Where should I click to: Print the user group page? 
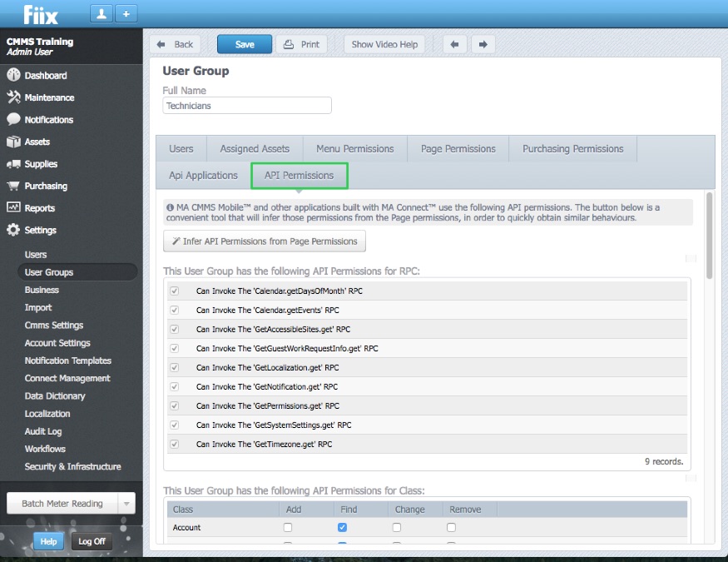click(301, 44)
